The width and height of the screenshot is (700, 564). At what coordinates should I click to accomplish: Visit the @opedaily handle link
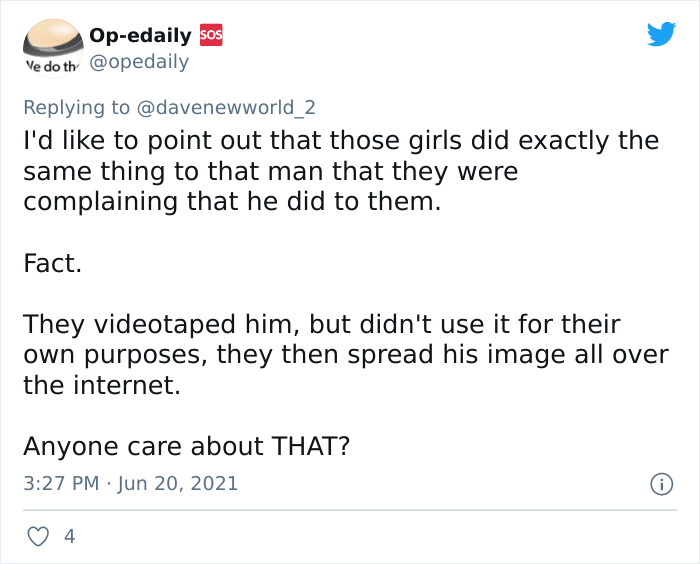pos(139,62)
